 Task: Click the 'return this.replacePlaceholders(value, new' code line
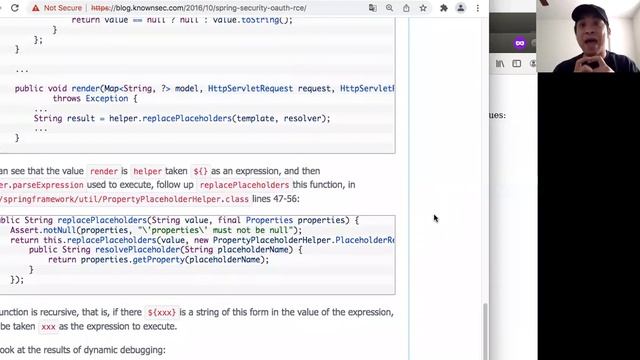click(202, 240)
